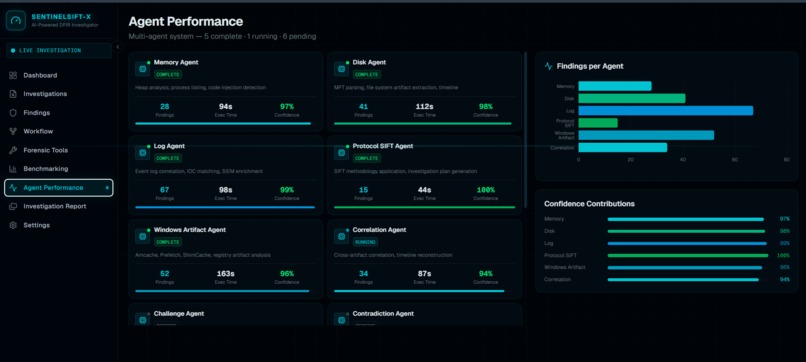Collapse the sidebar with the chevron button
This screenshot has height=362, width=806.
[x=117, y=47]
